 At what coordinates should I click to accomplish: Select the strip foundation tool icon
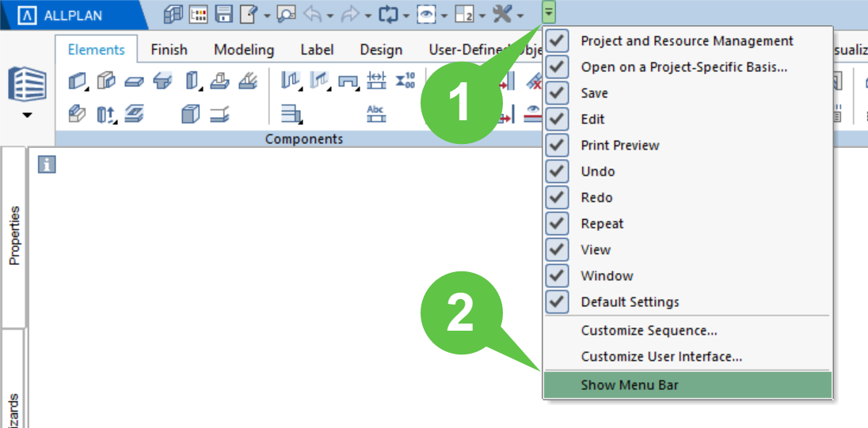coord(247,81)
